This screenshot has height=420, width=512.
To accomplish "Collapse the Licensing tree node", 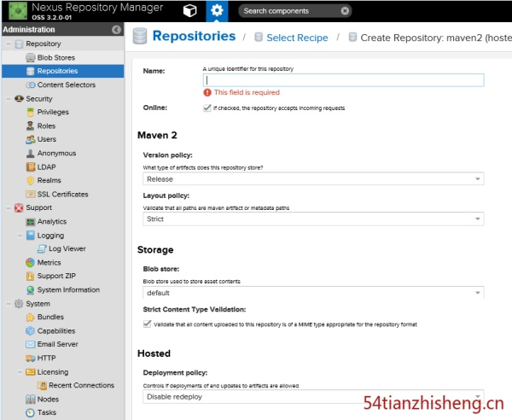I will click(20, 372).
